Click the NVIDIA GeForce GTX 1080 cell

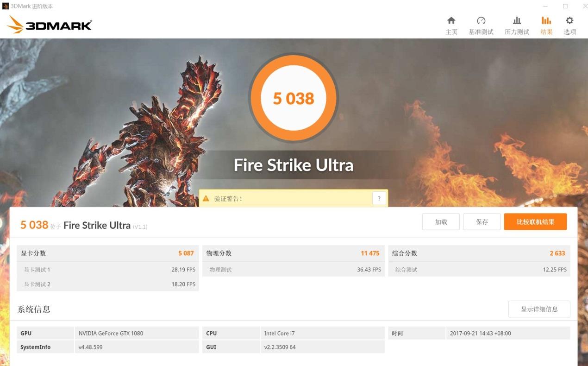click(137, 333)
